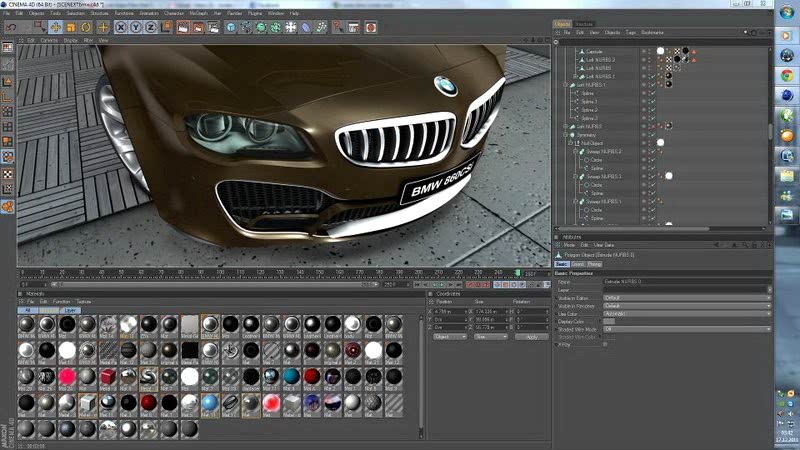Screen dimensions: 800x450
Task: Click the help cursor question icon
Action: [x=338, y=27]
